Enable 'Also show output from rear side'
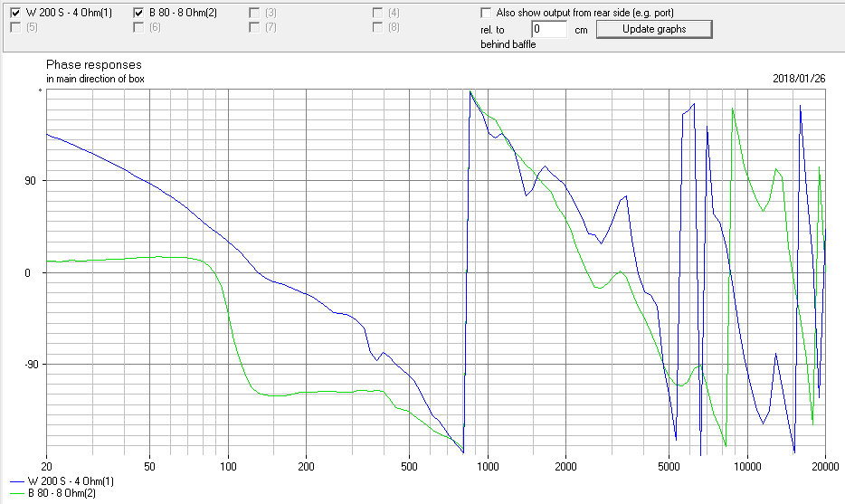Screen dimensions: 845x504 pyautogui.click(x=486, y=13)
